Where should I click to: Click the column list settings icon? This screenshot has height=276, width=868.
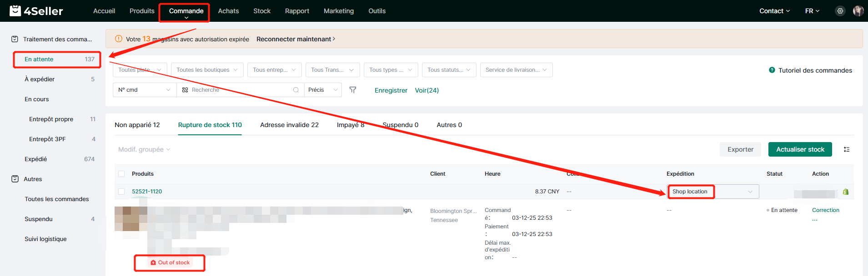[x=846, y=149]
